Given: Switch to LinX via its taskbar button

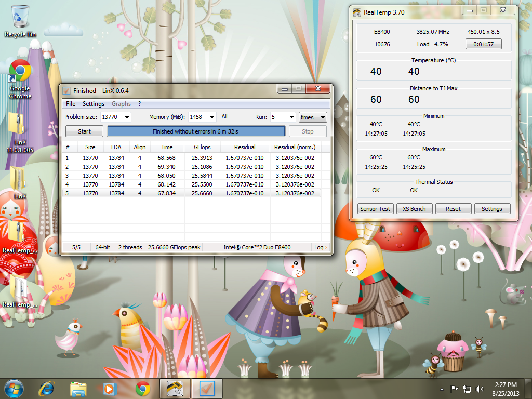Looking at the screenshot, I should click(x=207, y=389).
